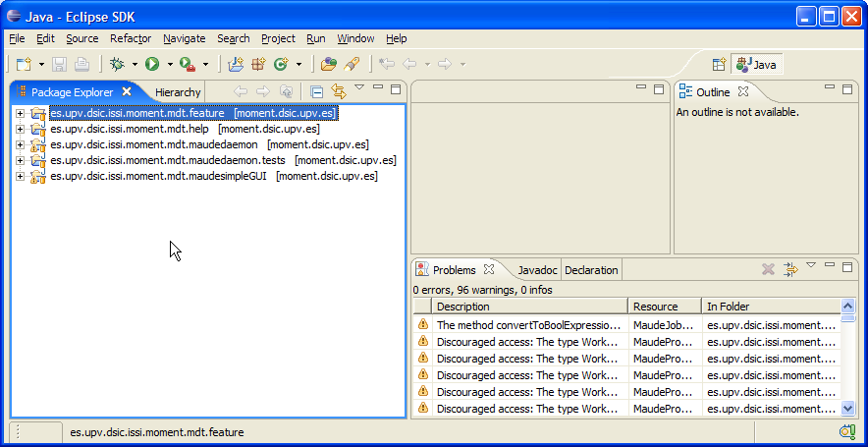
Task: Click the New Java Package icon
Action: [x=258, y=64]
